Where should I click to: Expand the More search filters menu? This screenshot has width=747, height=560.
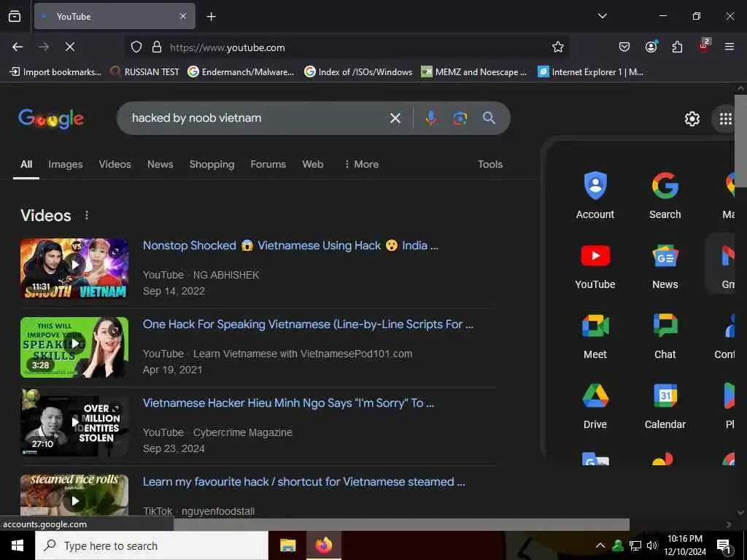362,164
